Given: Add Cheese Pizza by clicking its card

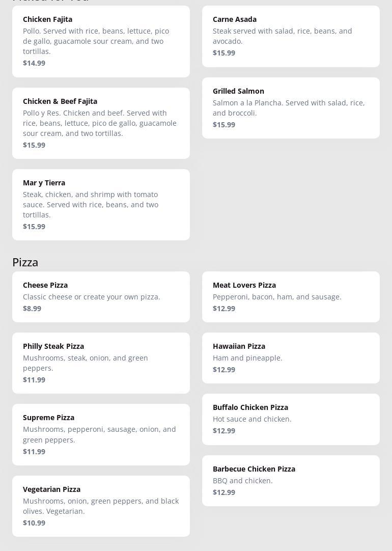Looking at the screenshot, I should click(x=101, y=296).
